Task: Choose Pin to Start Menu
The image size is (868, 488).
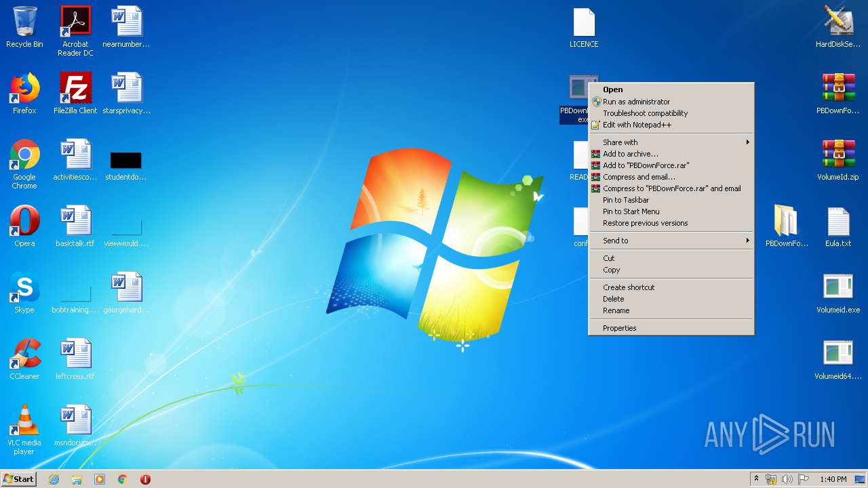Action: tap(671, 211)
